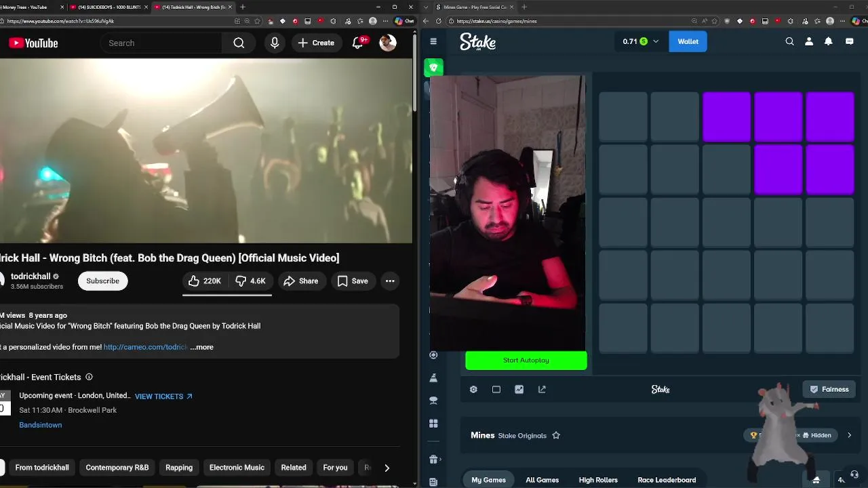868x488 pixels.
Task: Open gift rewards icon in Stake sidebar
Action: point(433,459)
